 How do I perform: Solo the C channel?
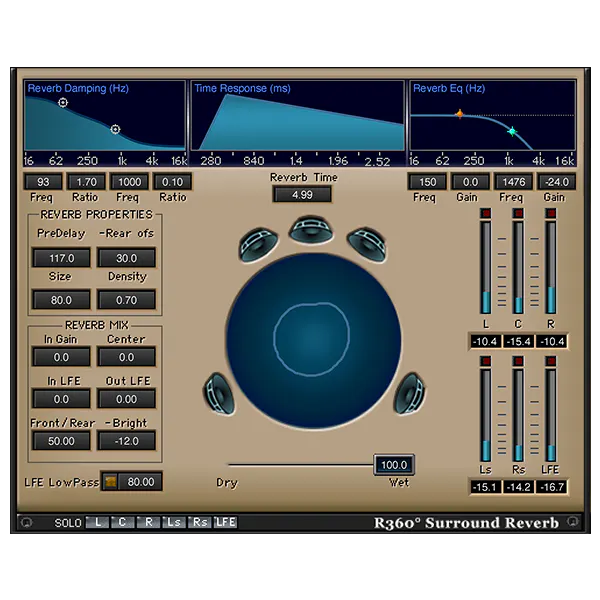pyautogui.click(x=122, y=522)
